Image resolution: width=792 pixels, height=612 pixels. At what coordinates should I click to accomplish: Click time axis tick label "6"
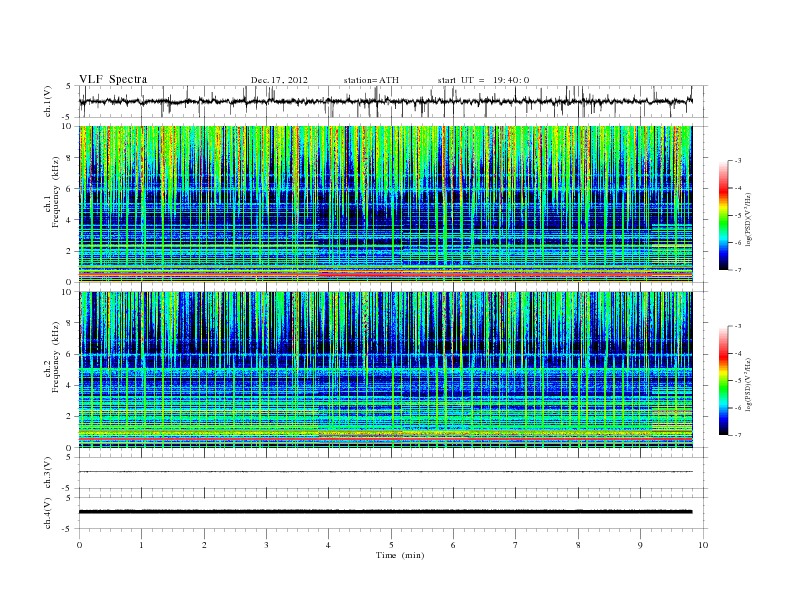(x=453, y=545)
